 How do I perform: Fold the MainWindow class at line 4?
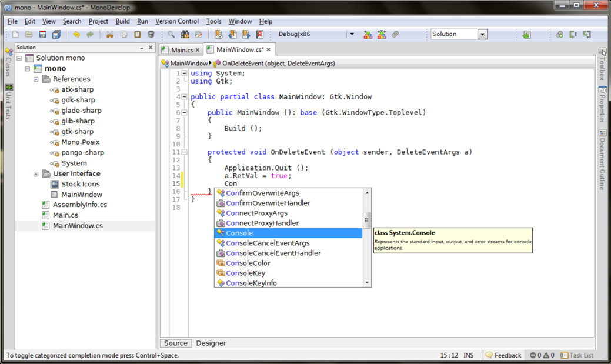184,96
